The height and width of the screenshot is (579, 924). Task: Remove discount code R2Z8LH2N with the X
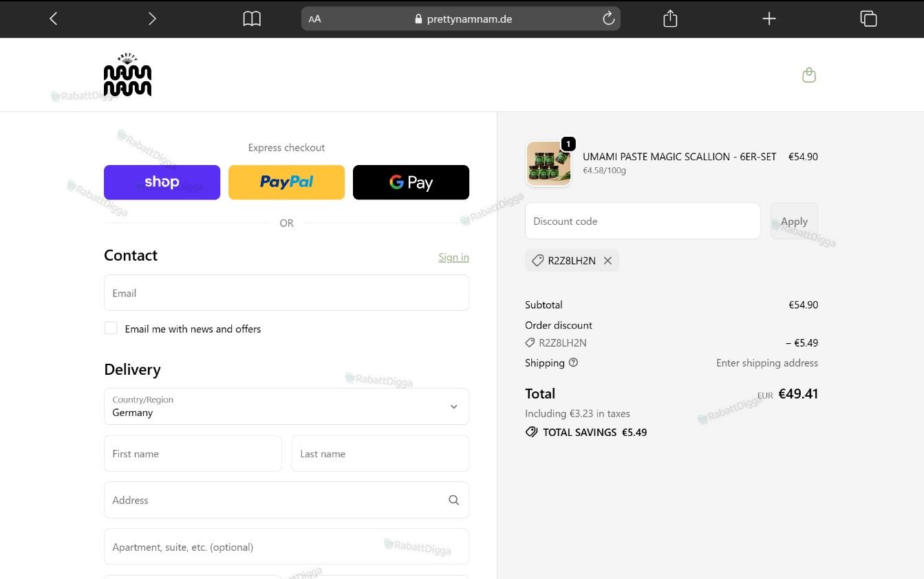608,261
